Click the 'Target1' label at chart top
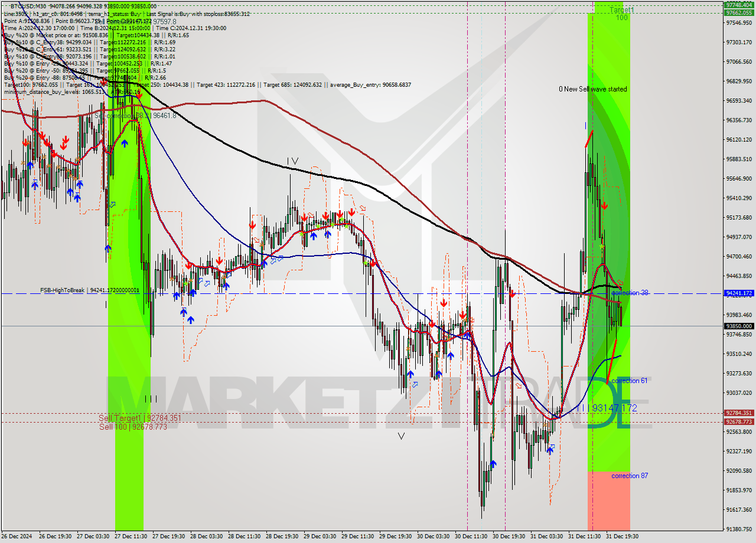This screenshot has height=543, width=756. [x=621, y=10]
